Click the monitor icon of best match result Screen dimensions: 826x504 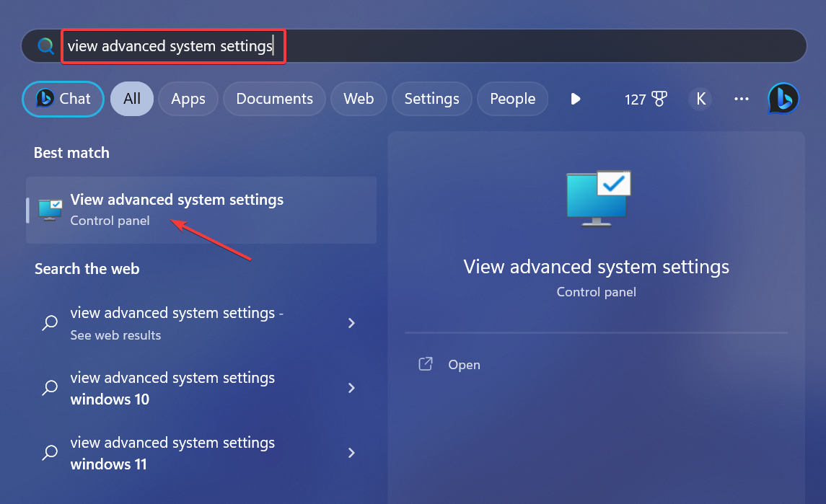50,210
